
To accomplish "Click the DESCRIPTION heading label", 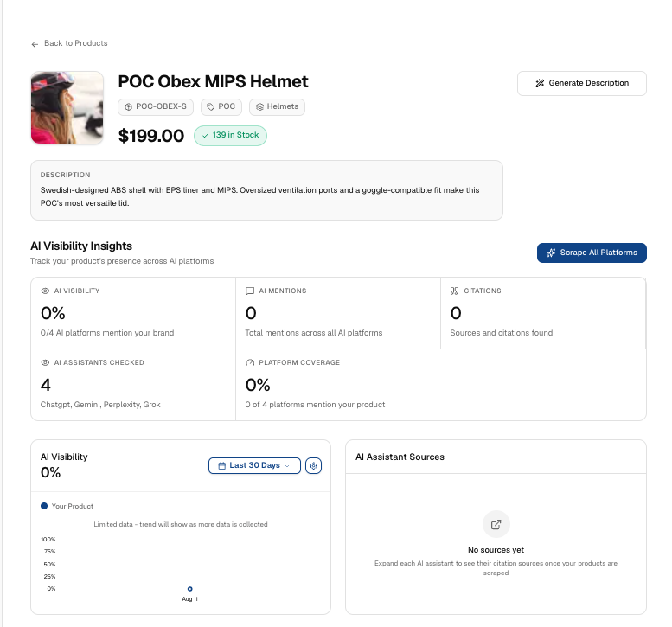I will point(65,175).
